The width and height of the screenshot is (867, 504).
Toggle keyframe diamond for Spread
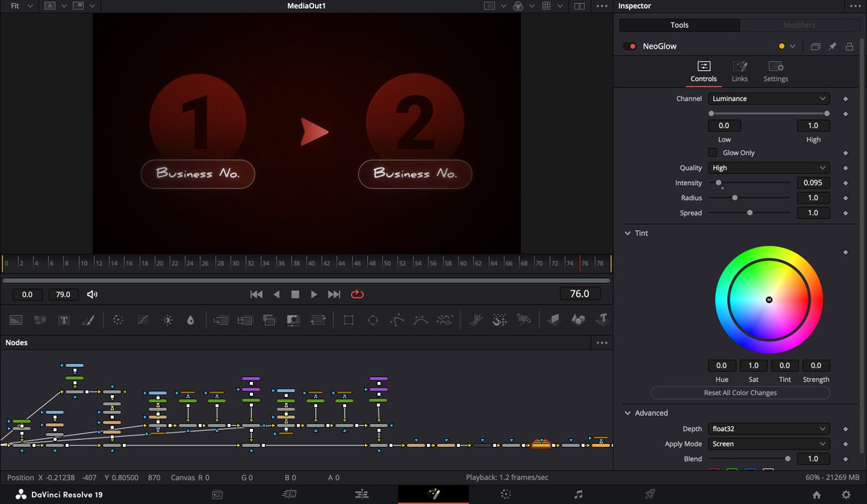click(x=845, y=213)
